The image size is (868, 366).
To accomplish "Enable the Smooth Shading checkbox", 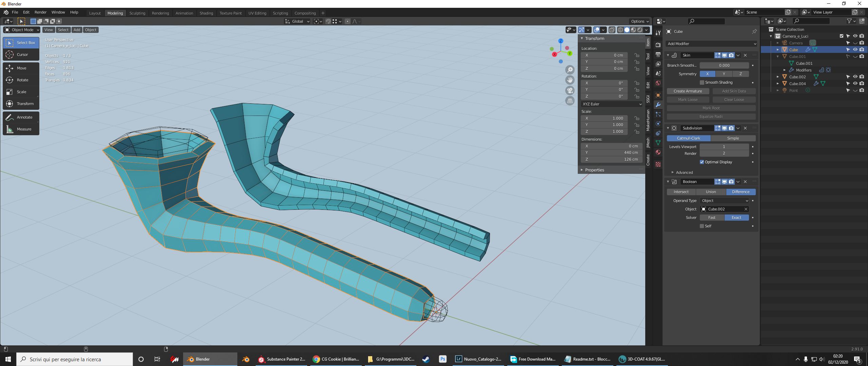I will 702,82.
